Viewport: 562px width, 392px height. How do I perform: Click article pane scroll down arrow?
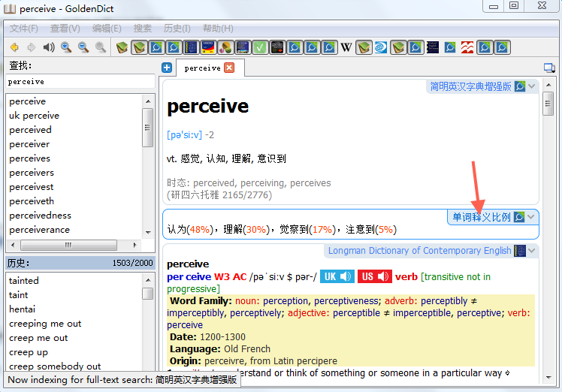coord(548,377)
